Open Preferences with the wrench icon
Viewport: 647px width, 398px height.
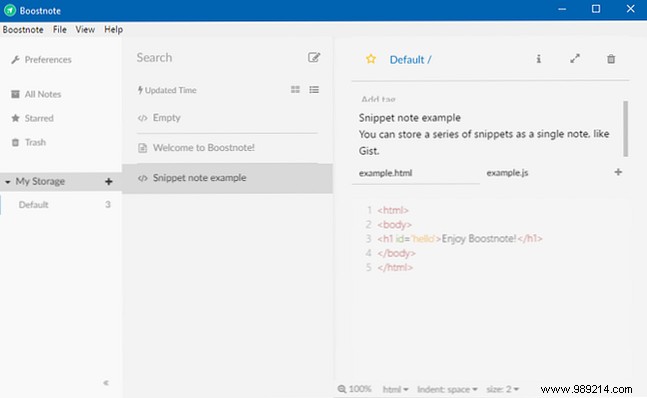(x=15, y=60)
